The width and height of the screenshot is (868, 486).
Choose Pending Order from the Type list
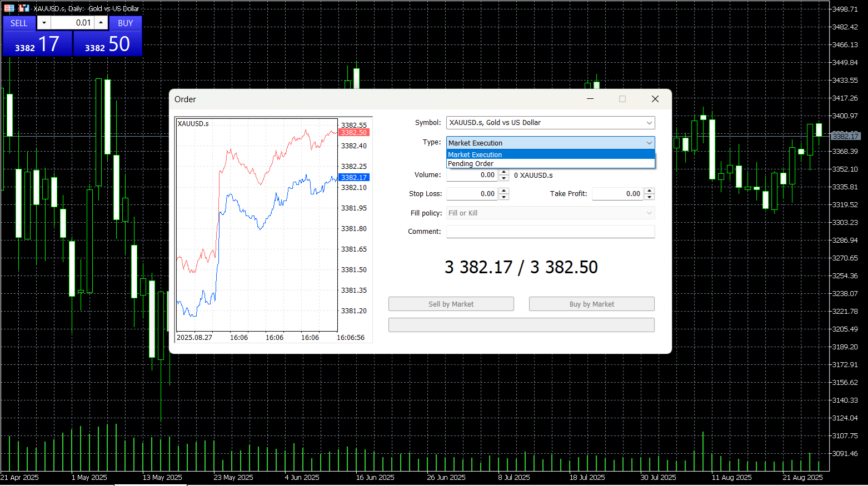551,163
